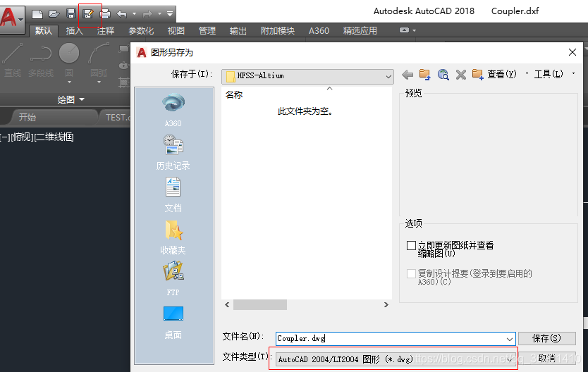Expand the 保存于 HFSS-Altium folder dropdown
588x372 pixels.
(x=388, y=75)
